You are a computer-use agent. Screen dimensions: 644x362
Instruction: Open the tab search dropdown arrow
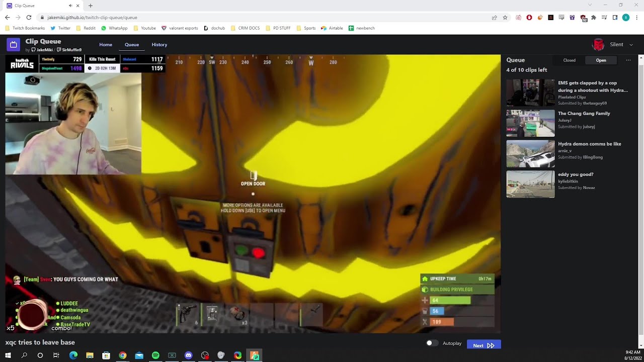point(590,5)
